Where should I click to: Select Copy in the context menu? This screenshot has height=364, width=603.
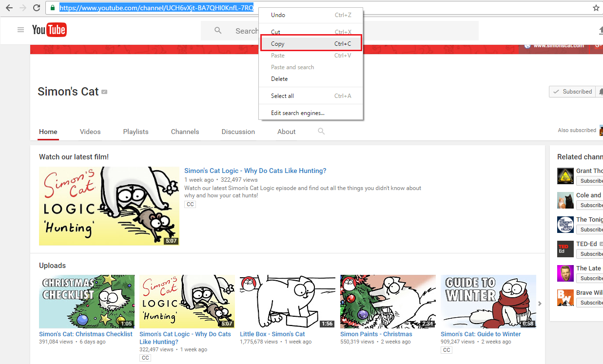311,43
